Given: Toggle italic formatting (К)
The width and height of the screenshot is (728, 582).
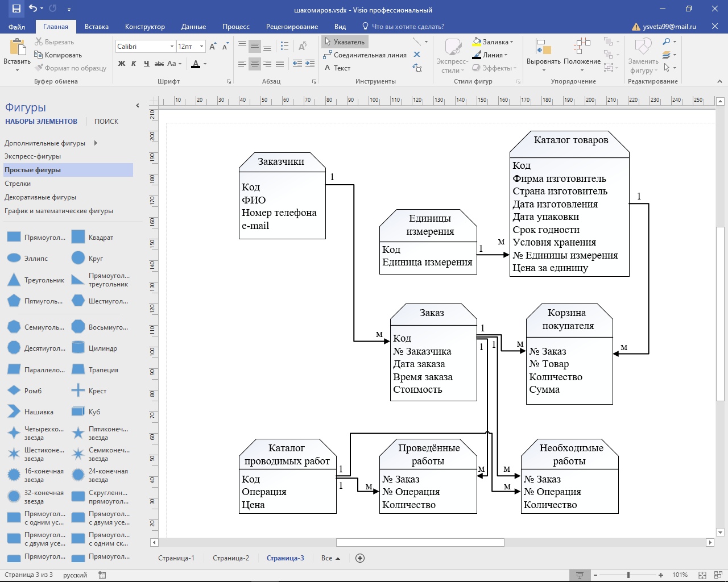Looking at the screenshot, I should coord(134,64).
